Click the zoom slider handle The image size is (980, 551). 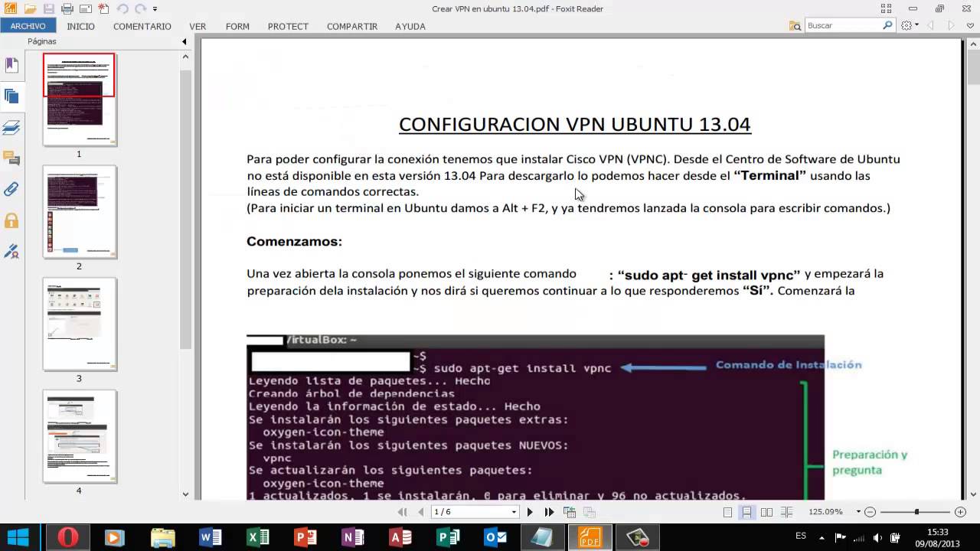[x=916, y=512]
